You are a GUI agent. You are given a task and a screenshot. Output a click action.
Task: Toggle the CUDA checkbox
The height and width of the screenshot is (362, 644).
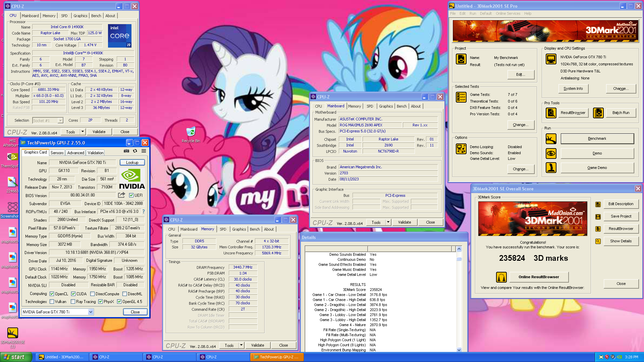click(x=73, y=294)
